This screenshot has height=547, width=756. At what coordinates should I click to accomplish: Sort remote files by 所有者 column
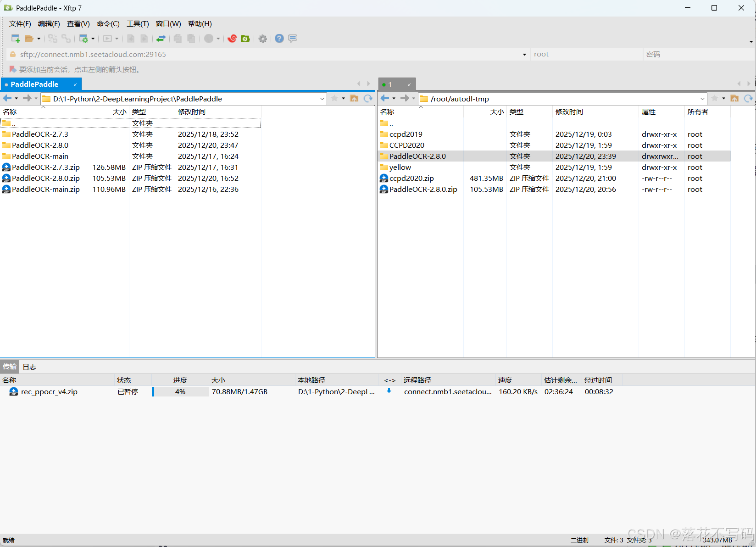(707, 112)
